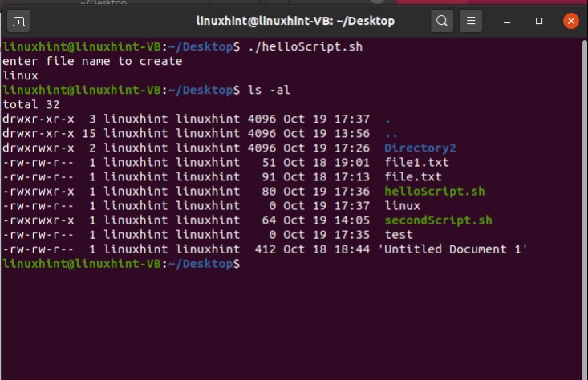Click the secondScript.sh file name
This screenshot has height=380, width=588.
coord(438,220)
